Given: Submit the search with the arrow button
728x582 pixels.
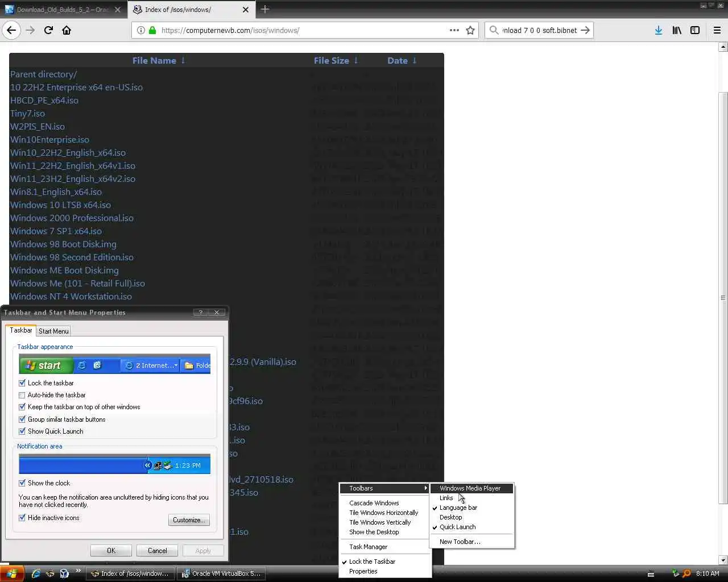Looking at the screenshot, I should (x=585, y=30).
